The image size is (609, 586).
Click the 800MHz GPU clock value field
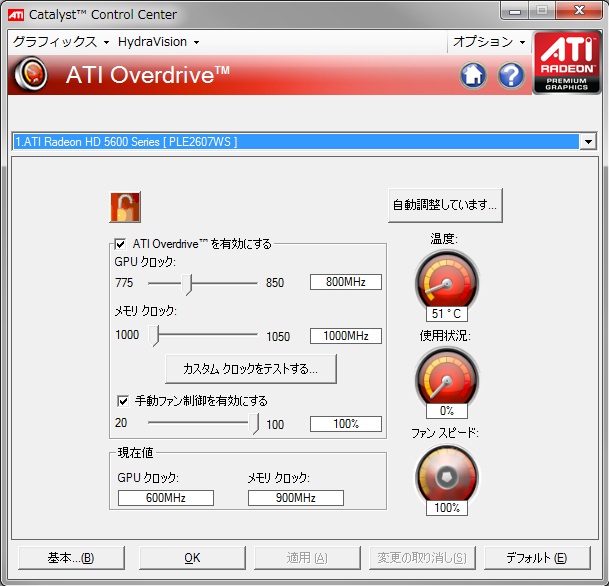[x=346, y=282]
